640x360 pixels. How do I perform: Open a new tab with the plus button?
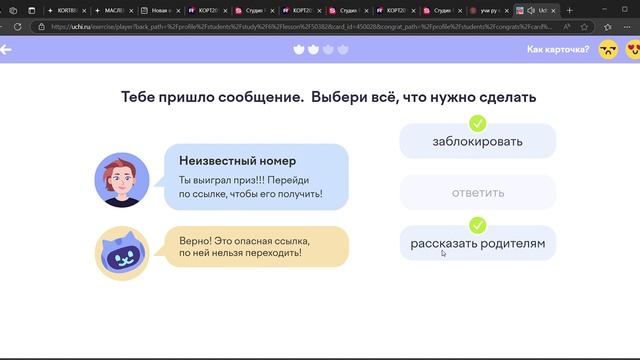[570, 11]
